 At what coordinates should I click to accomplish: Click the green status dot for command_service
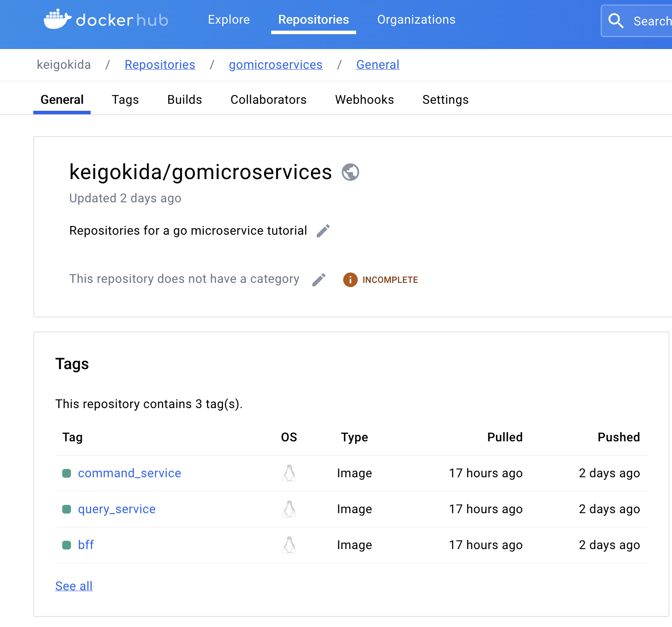[x=67, y=473]
